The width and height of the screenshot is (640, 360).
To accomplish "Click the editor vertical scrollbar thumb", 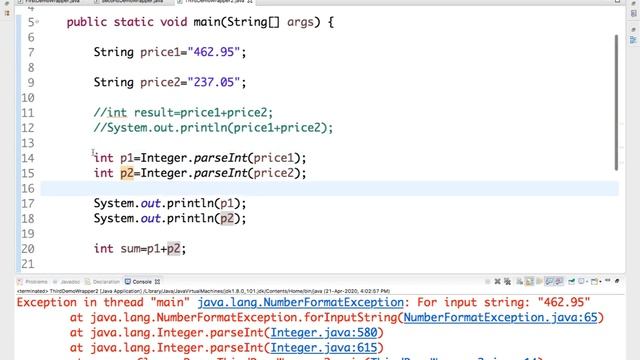I will [616, 102].
